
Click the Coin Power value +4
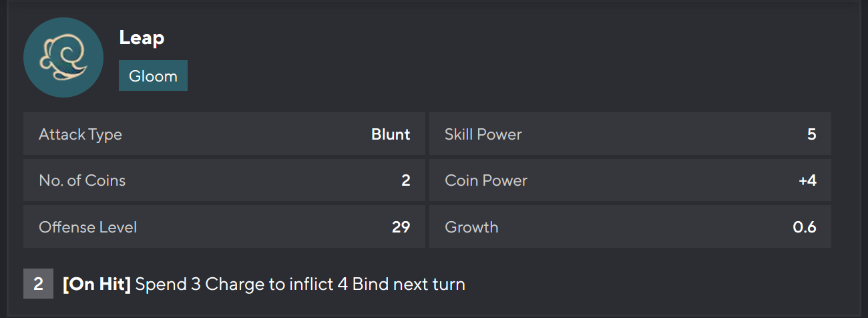click(x=807, y=180)
